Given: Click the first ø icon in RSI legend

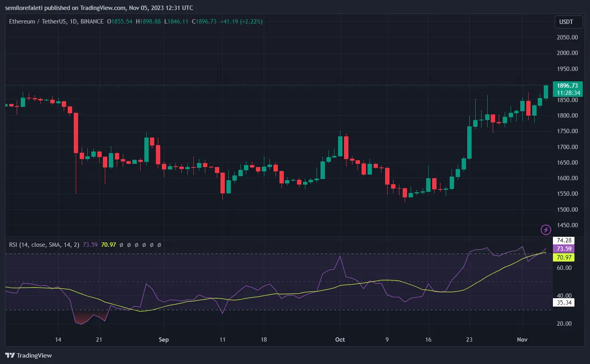Looking at the screenshot, I should (121, 245).
